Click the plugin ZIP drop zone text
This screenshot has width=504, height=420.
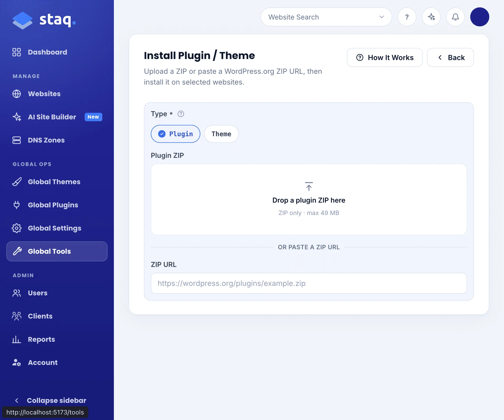coord(309,200)
